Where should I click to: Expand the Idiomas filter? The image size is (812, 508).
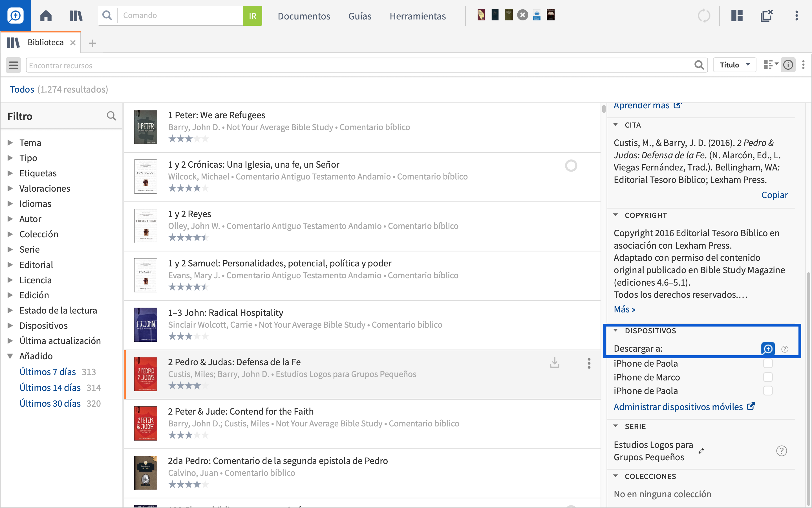pyautogui.click(x=10, y=203)
